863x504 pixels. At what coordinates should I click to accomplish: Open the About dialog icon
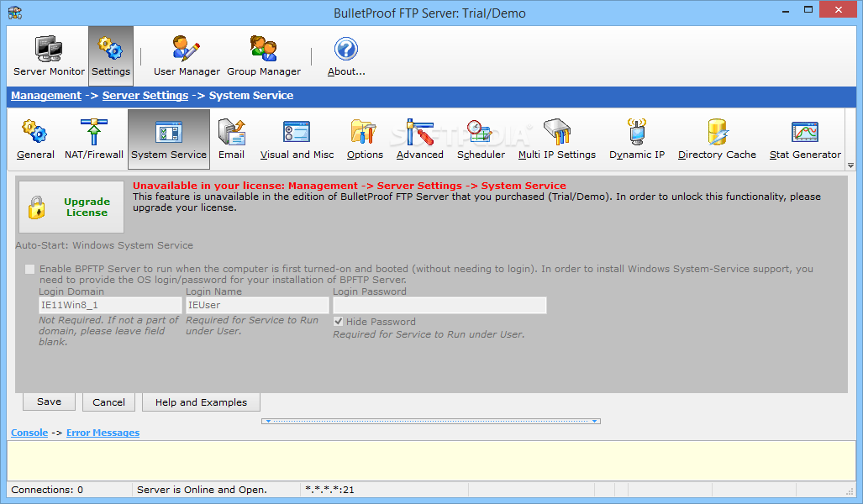click(346, 56)
